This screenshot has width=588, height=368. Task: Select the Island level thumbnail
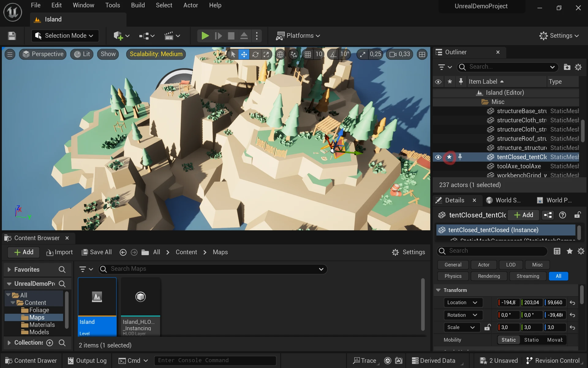(x=97, y=297)
